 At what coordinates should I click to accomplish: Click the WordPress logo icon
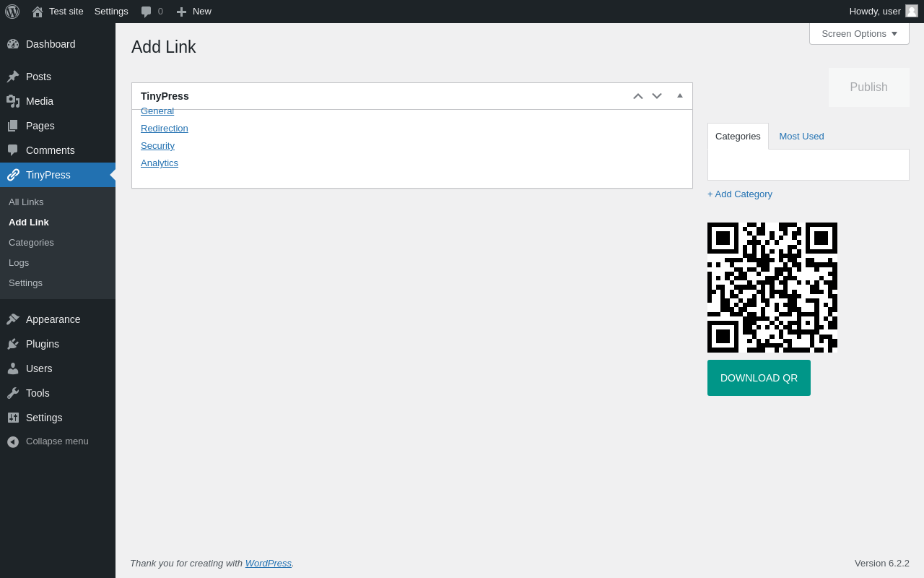pyautogui.click(x=12, y=12)
